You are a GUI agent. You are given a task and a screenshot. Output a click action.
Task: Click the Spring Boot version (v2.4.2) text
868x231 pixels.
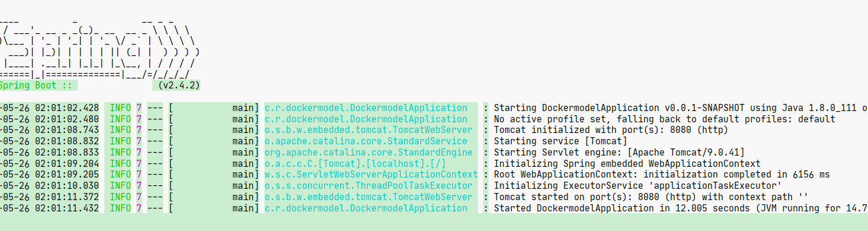(x=179, y=86)
